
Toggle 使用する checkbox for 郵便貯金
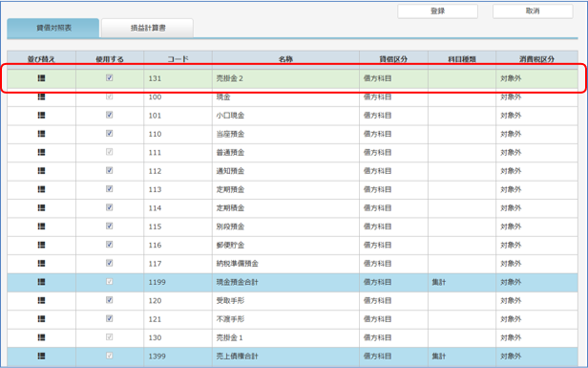110,245
